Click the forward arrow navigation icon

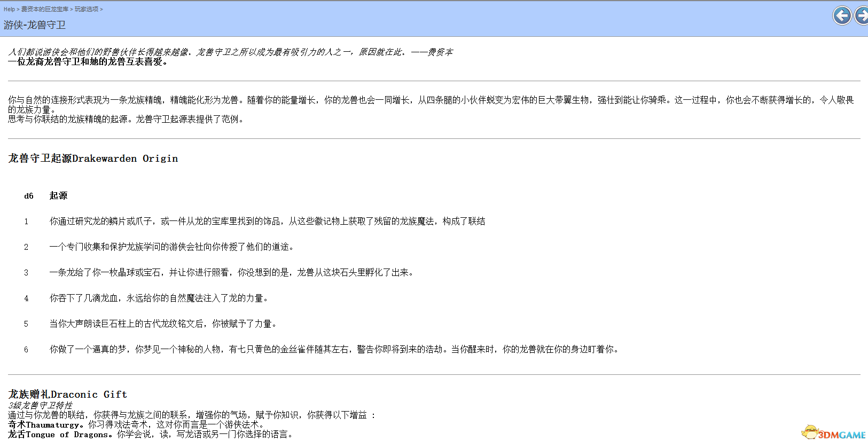coord(861,15)
